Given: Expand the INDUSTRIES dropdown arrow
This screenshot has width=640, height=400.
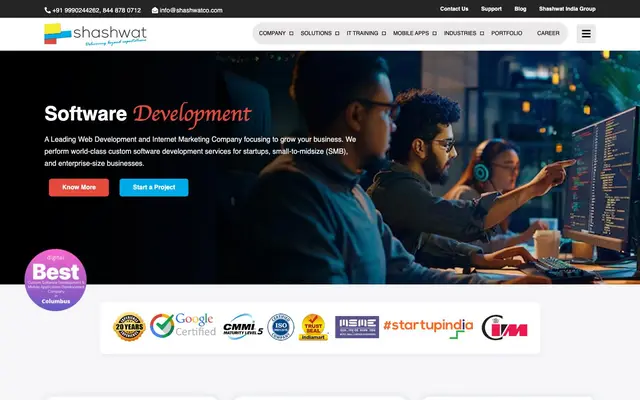Looking at the screenshot, I should tap(482, 33).
